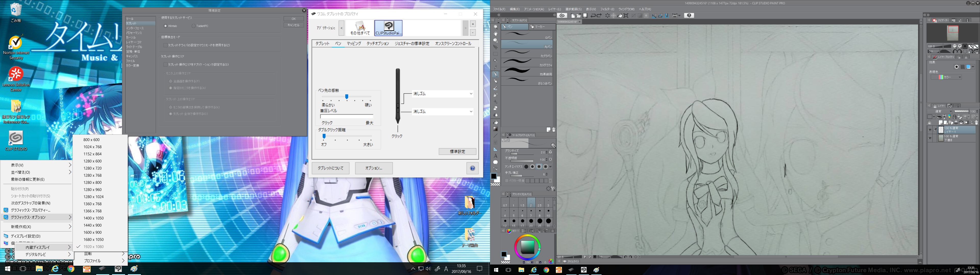
Task: Choose the Gペン sub tool brush
Action: tap(527, 35)
